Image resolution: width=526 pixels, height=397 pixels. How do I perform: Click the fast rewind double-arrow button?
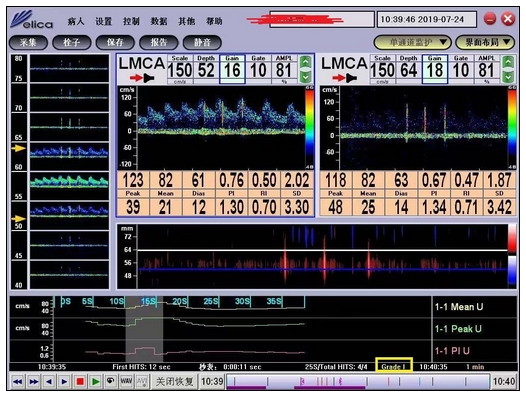[x=17, y=382]
